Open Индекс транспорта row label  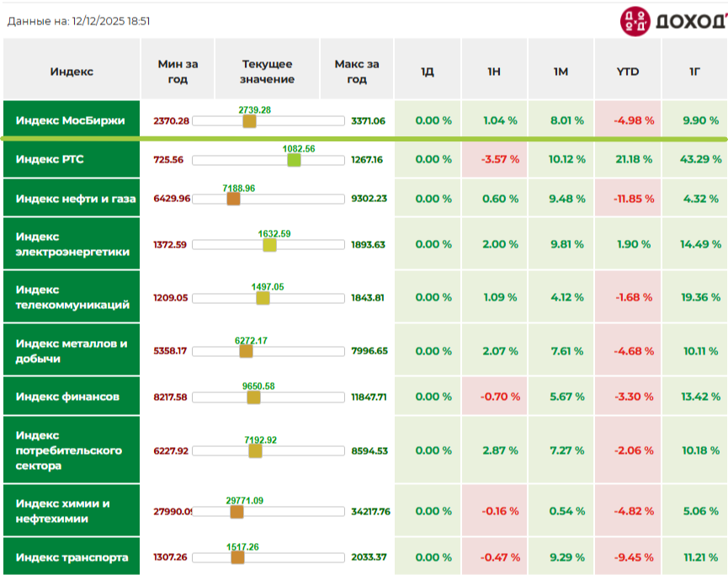pos(72,556)
